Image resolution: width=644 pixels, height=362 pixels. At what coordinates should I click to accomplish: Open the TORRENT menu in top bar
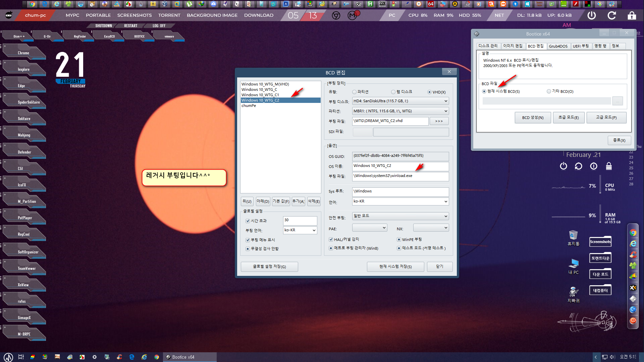(169, 15)
